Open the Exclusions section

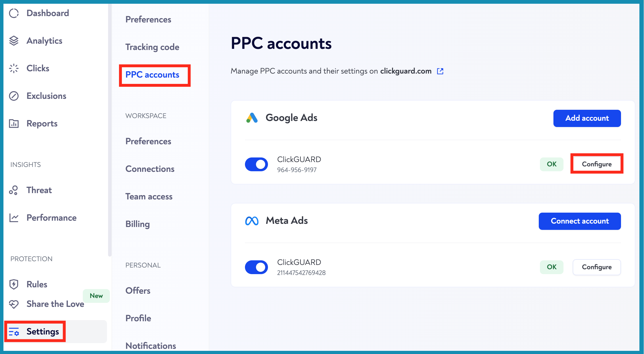46,96
